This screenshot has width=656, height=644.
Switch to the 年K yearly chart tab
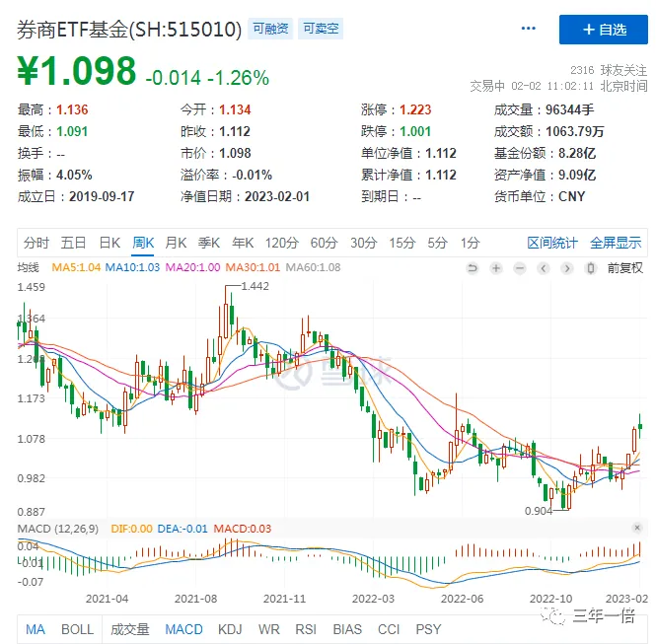243,243
